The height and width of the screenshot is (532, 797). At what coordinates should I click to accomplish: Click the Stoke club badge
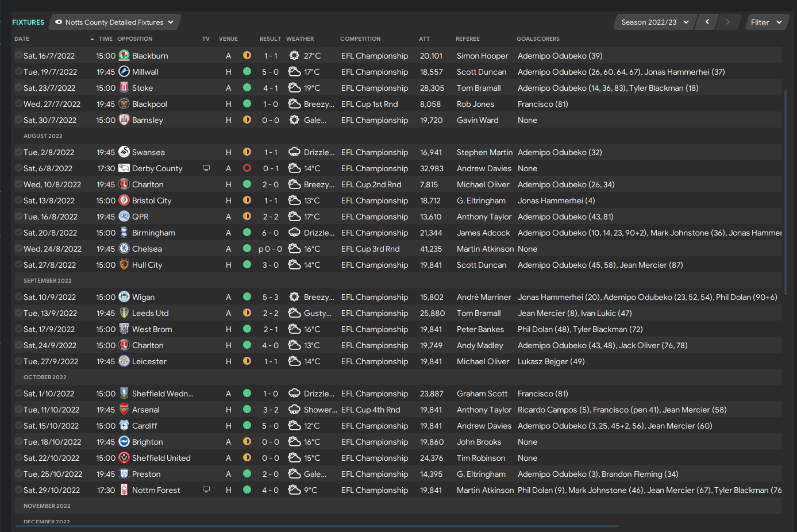[124, 88]
